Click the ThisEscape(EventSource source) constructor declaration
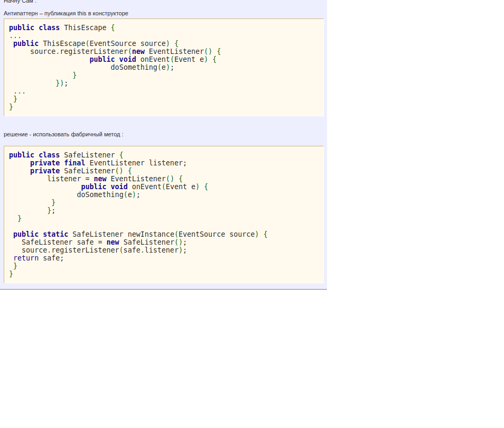The height and width of the screenshot is (428, 504). point(96,43)
